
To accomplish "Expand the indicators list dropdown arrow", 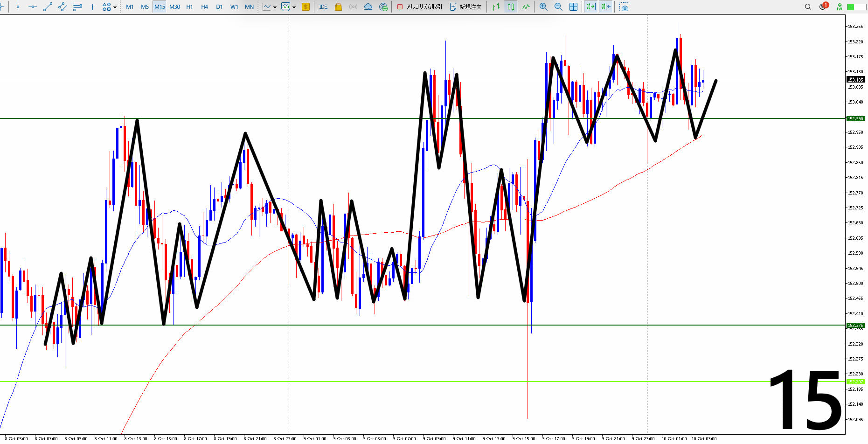I will click(294, 7).
